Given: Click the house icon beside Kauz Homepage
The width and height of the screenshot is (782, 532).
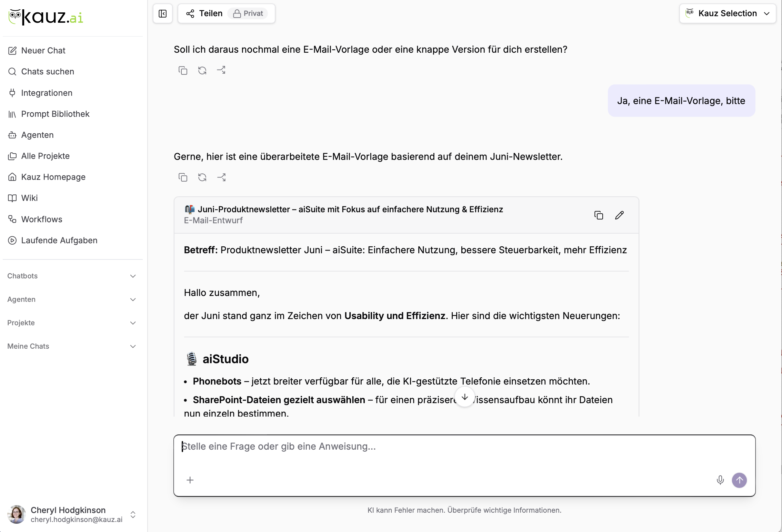Looking at the screenshot, I should [x=12, y=177].
